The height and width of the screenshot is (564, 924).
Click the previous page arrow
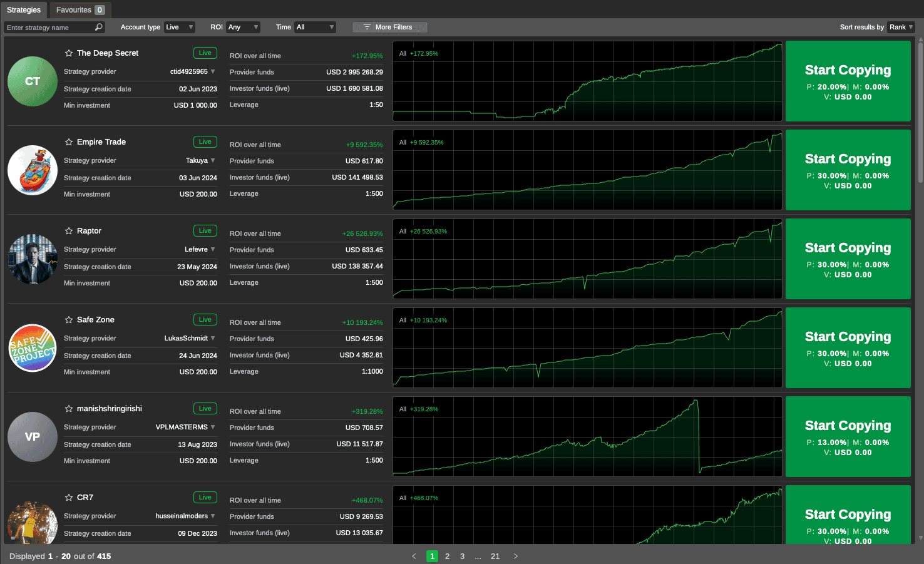(x=414, y=556)
